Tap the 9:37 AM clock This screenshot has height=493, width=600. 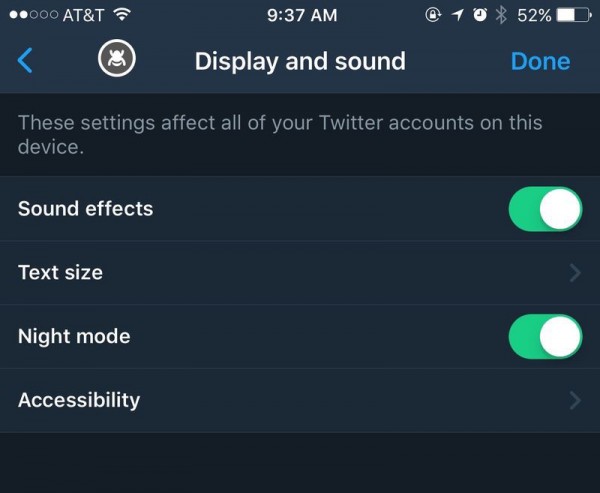pyautogui.click(x=300, y=15)
